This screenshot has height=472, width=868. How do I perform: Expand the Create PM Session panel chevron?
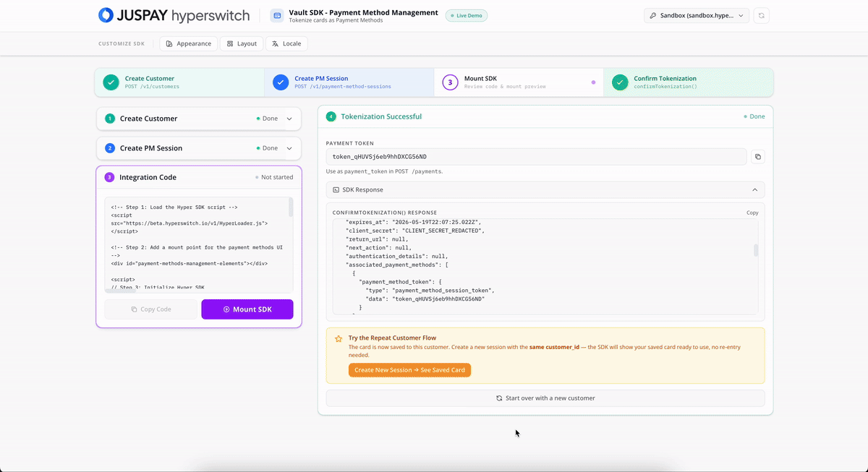click(289, 148)
